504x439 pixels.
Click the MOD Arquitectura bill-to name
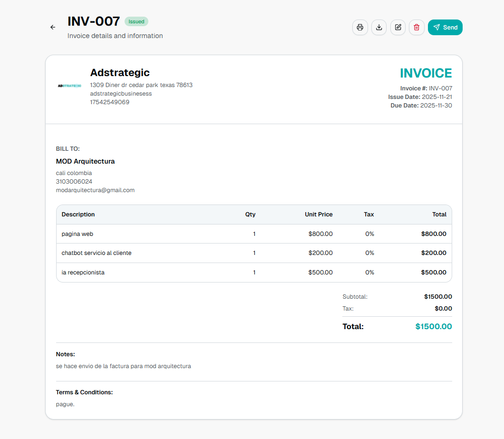[x=85, y=161]
